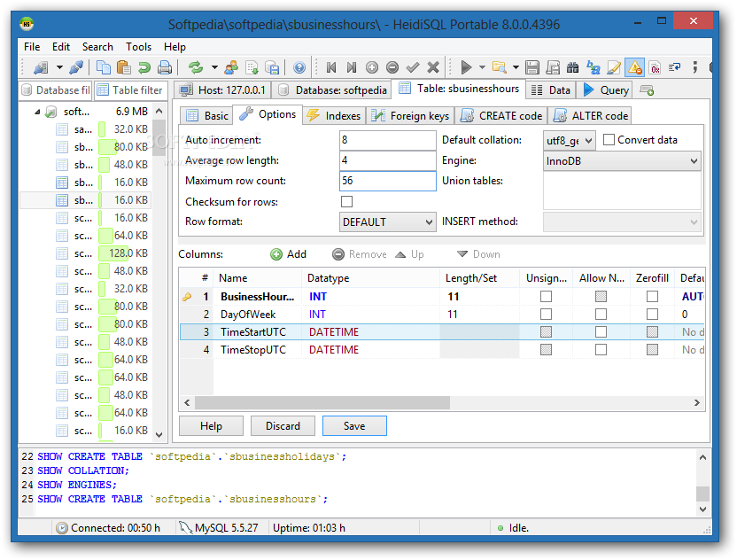Screen dimensions: 737x560
Task: Click the Paste clipboard icon
Action: click(x=124, y=67)
